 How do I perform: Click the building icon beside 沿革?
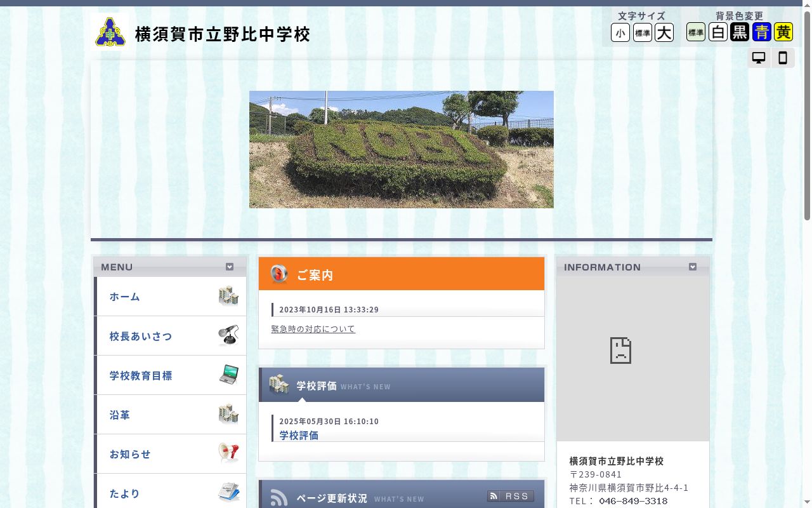[x=228, y=414]
